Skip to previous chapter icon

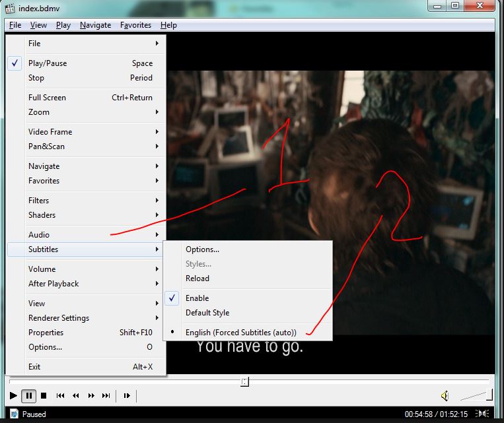click(60, 396)
